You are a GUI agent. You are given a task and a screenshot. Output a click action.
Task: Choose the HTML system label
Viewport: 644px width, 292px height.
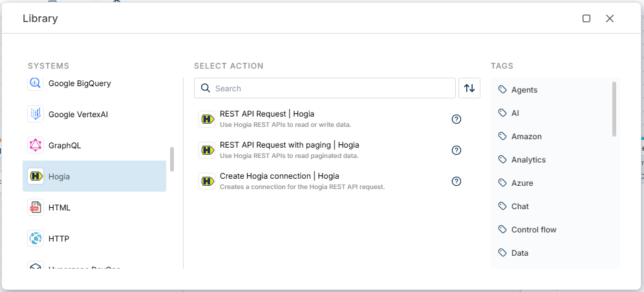tap(59, 208)
